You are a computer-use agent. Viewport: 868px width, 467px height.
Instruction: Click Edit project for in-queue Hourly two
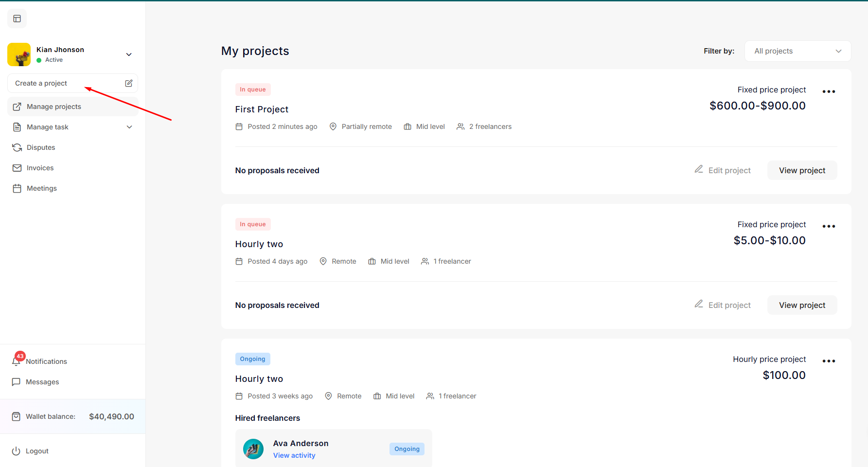[x=723, y=305]
